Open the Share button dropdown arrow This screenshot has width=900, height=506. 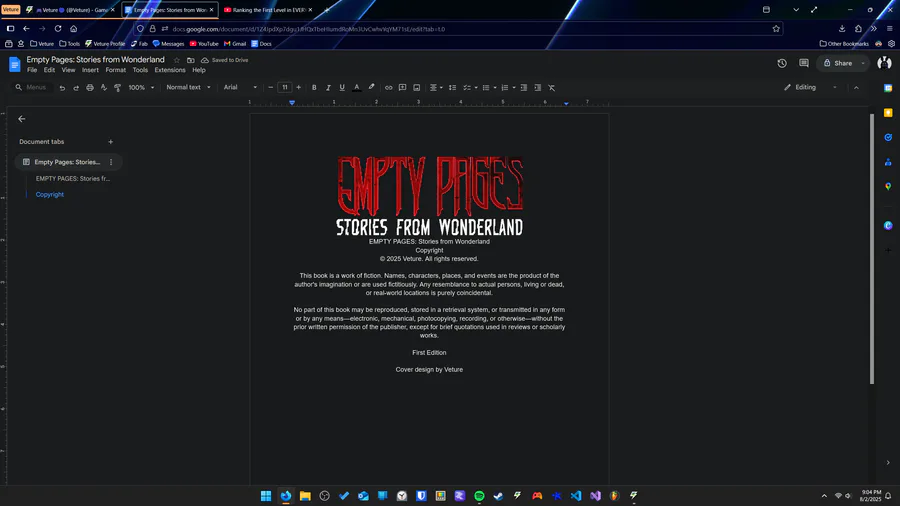click(863, 63)
